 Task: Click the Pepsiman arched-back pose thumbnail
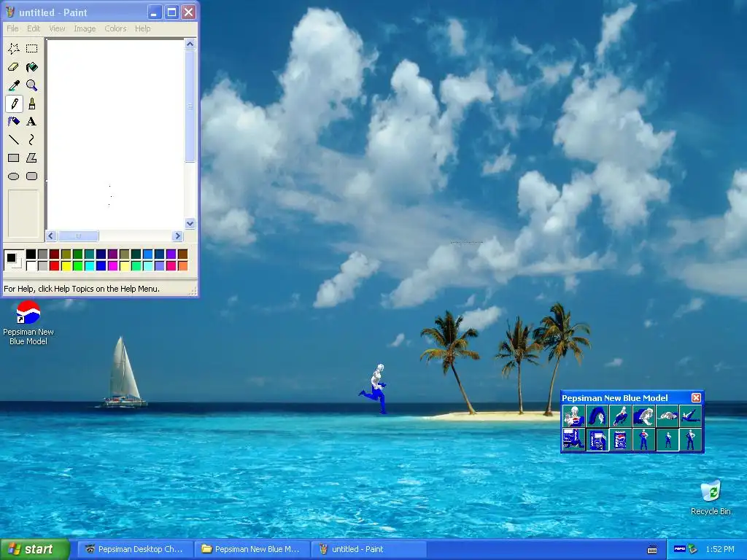[597, 416]
